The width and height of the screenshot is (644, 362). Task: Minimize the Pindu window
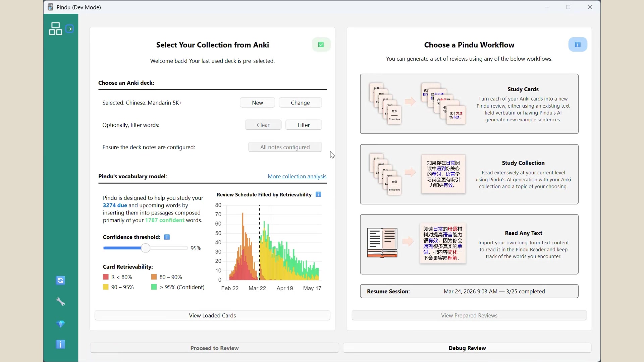(x=547, y=7)
